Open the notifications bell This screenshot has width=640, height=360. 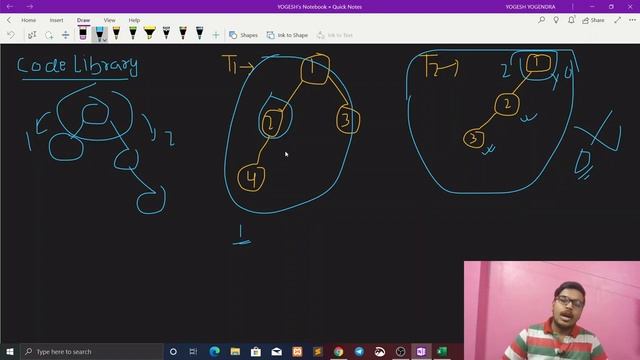tap(571, 20)
